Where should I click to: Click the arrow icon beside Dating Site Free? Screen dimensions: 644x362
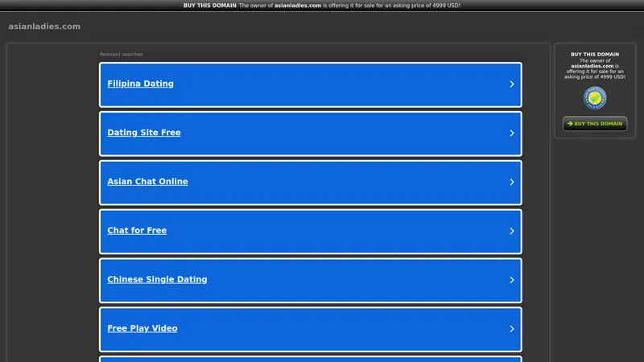[x=512, y=134]
